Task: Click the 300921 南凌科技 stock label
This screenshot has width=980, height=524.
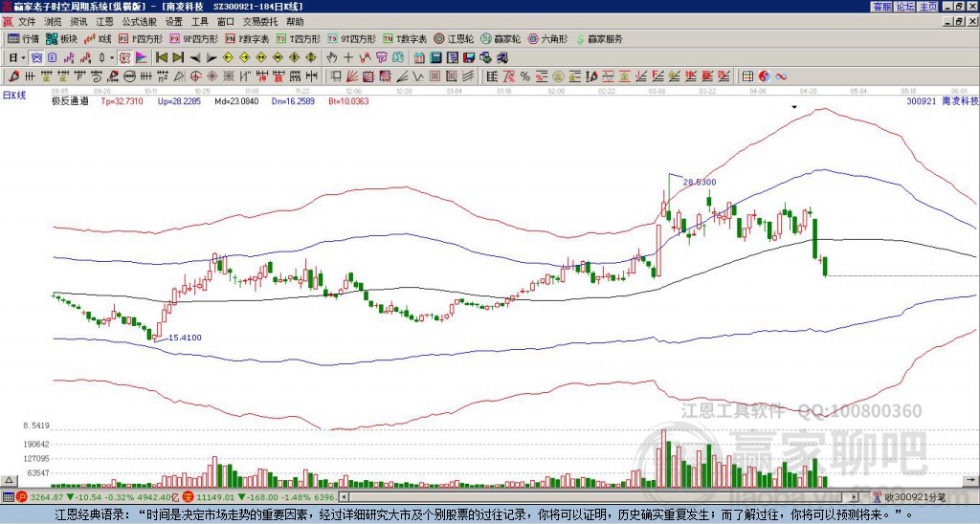Action: (x=943, y=100)
